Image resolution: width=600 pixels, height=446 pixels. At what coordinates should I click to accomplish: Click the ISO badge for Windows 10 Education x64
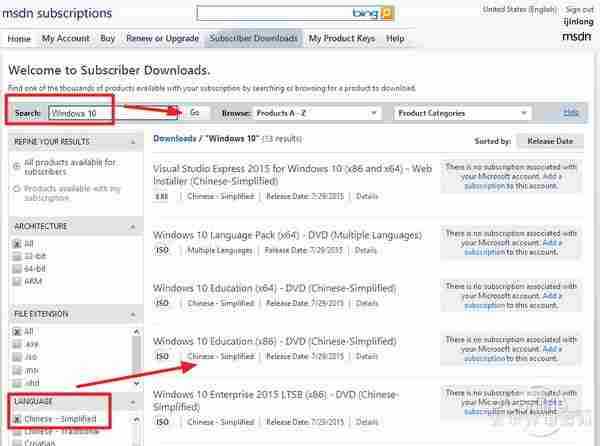[161, 302]
